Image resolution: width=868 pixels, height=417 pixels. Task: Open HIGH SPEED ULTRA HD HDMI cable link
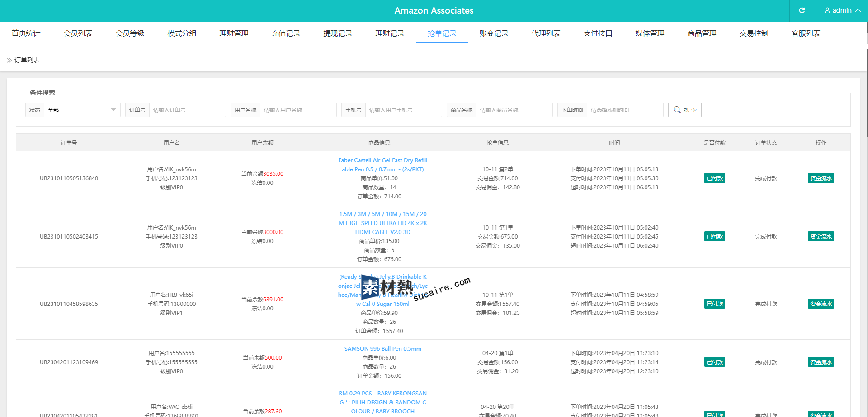382,223
